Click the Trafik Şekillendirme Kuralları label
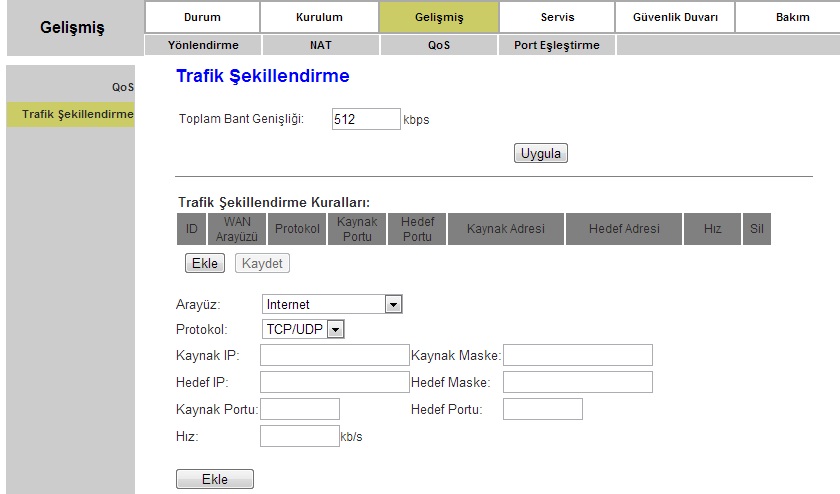This screenshot has height=494, width=840. [x=274, y=203]
